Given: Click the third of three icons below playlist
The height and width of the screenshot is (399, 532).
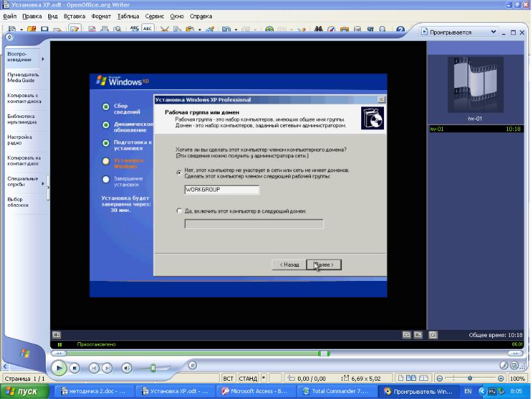Looking at the screenshot, I should [433, 335].
